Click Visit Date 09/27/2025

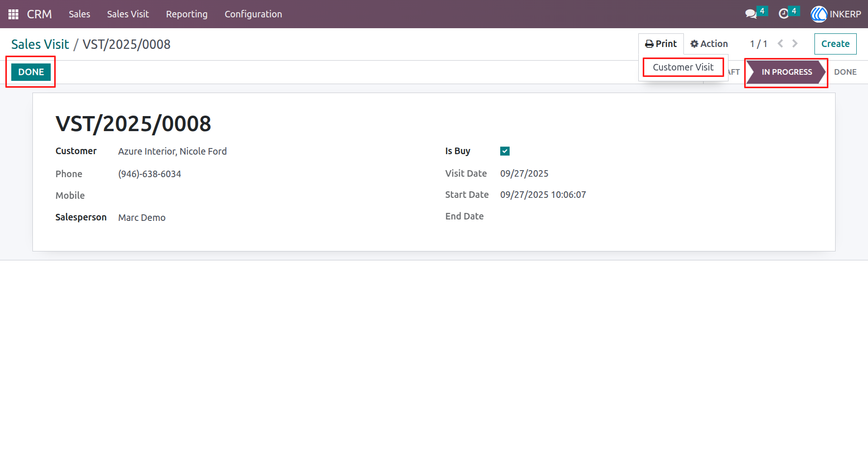point(524,173)
